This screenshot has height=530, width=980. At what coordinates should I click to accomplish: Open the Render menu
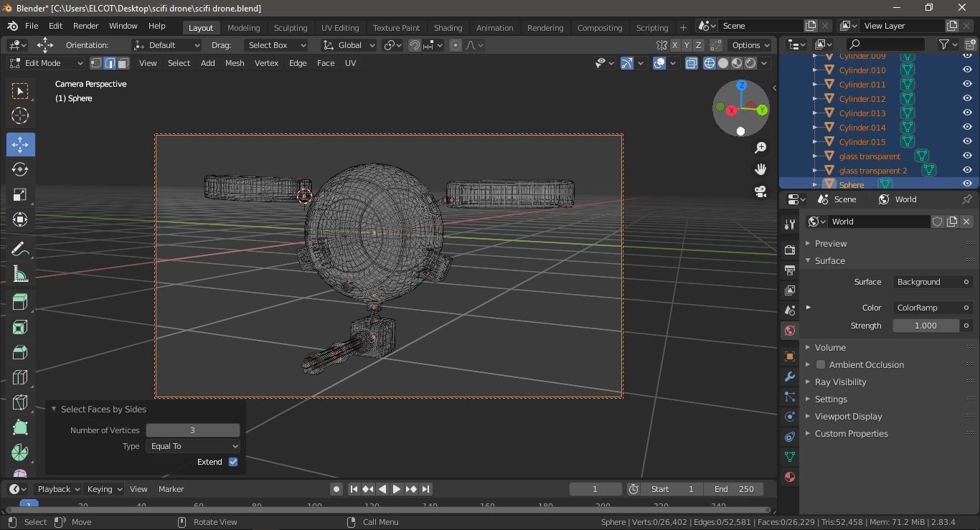tap(85, 26)
